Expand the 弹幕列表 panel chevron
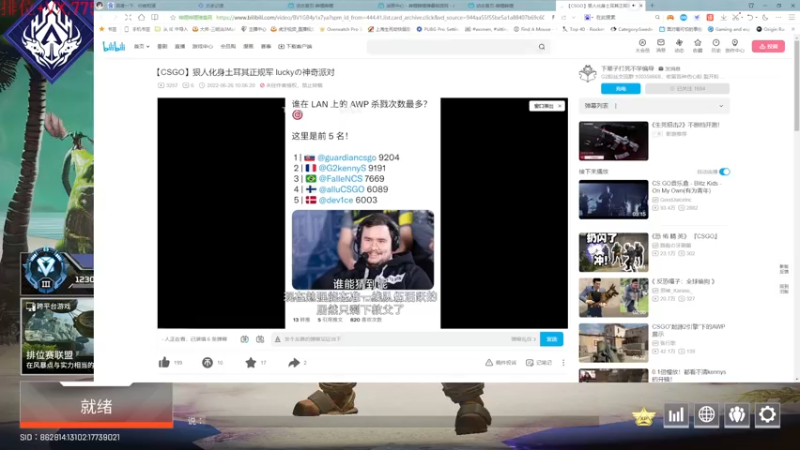Image resolution: width=800 pixels, height=450 pixels. (x=721, y=106)
